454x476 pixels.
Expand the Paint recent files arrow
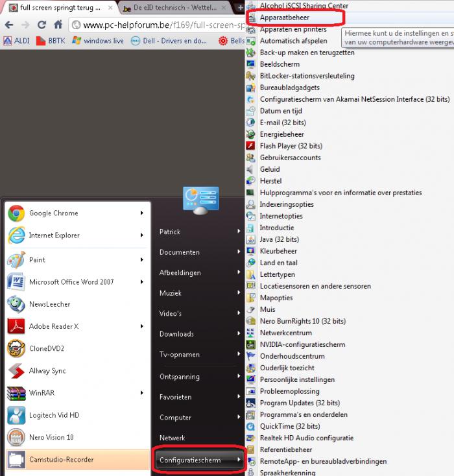coord(142,260)
